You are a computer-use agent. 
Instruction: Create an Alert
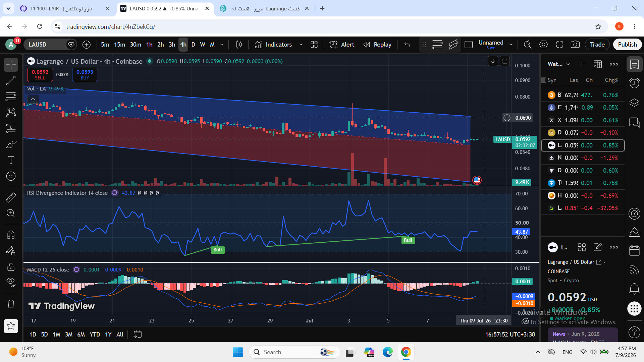click(x=342, y=45)
